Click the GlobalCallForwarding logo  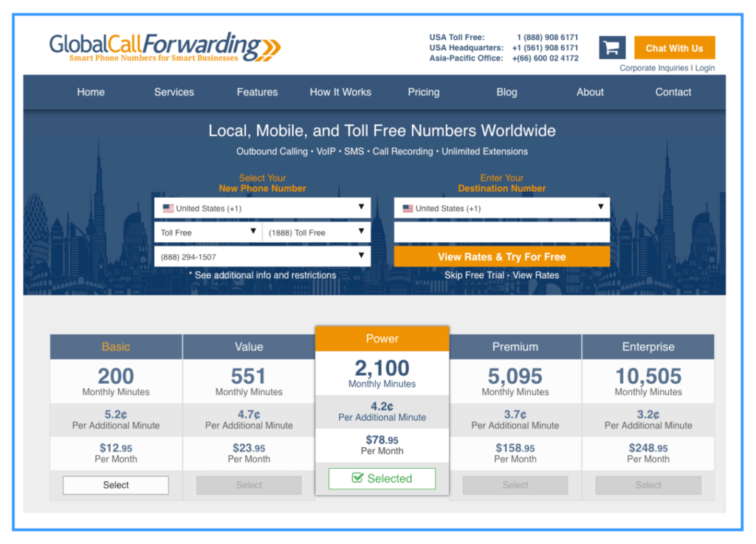click(x=162, y=47)
